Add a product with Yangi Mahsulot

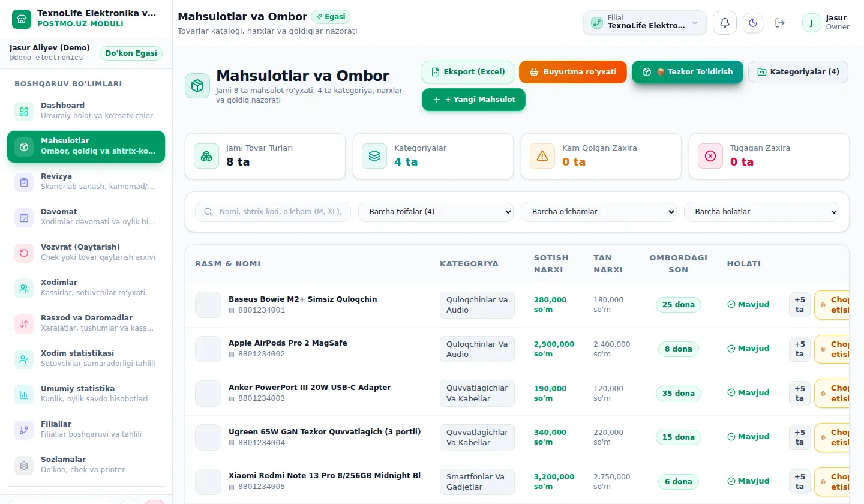point(473,100)
